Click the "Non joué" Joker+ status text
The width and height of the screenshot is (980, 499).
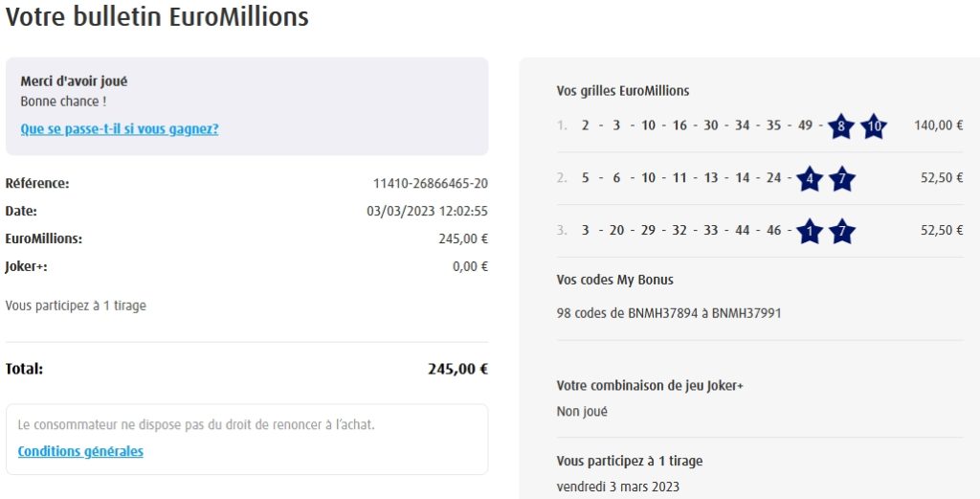[582, 411]
